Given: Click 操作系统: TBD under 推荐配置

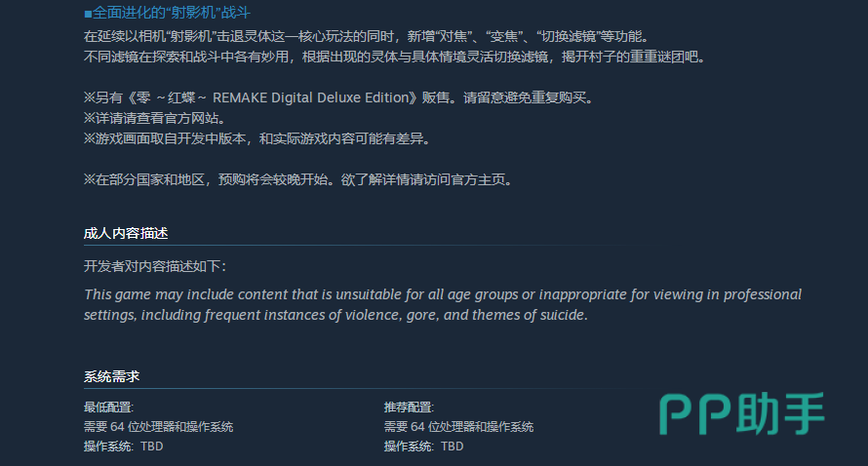Looking at the screenshot, I should 424,447.
